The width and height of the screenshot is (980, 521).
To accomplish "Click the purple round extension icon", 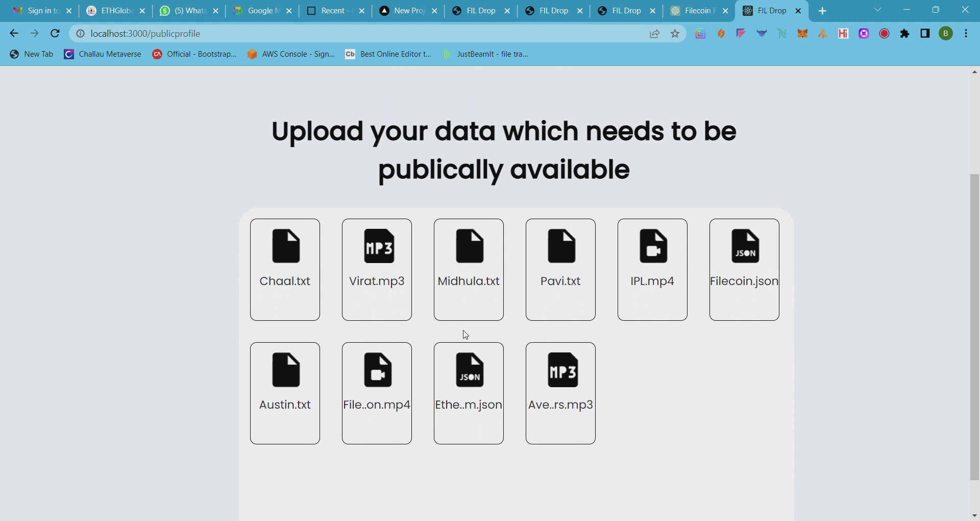I will (864, 34).
